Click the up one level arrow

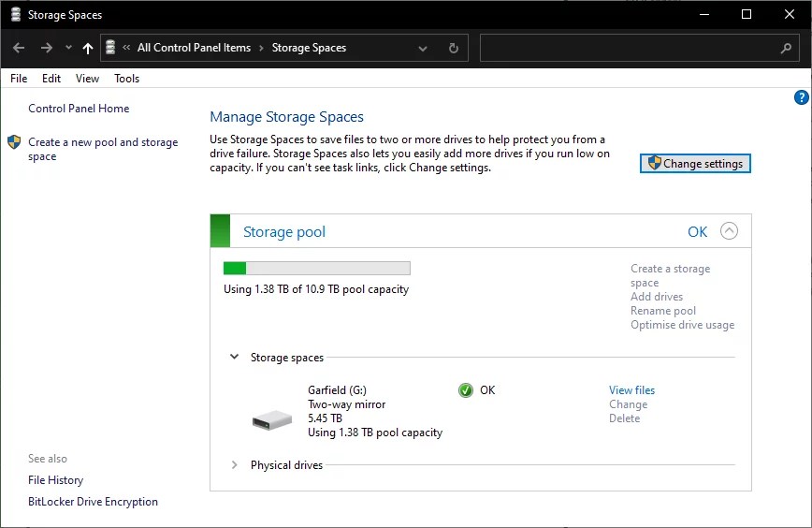click(x=88, y=48)
